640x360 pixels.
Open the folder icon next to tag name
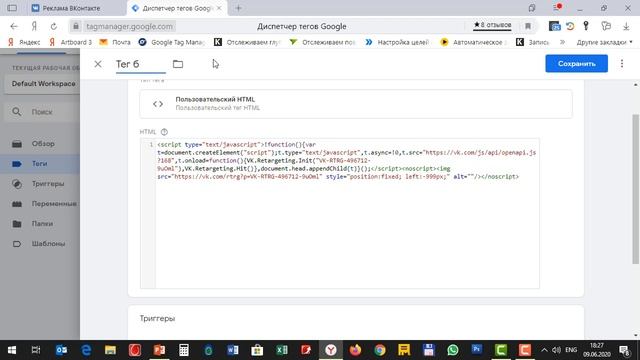click(x=178, y=64)
